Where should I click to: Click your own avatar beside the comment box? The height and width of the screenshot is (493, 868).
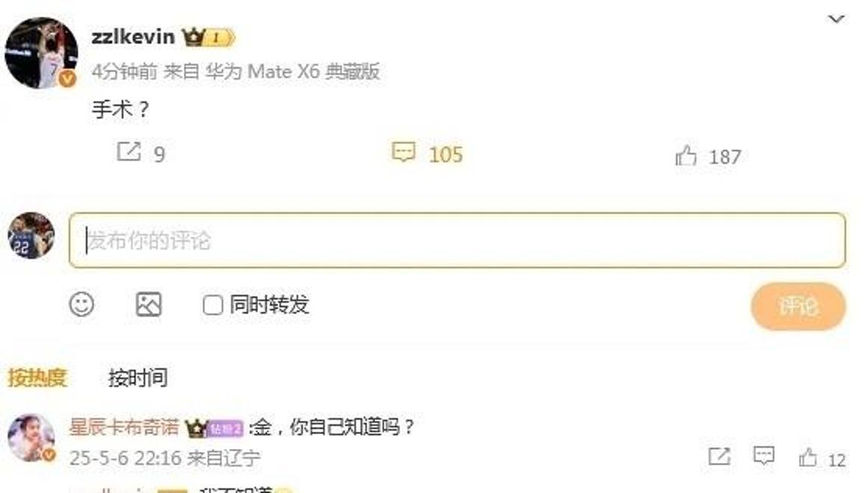[x=31, y=235]
